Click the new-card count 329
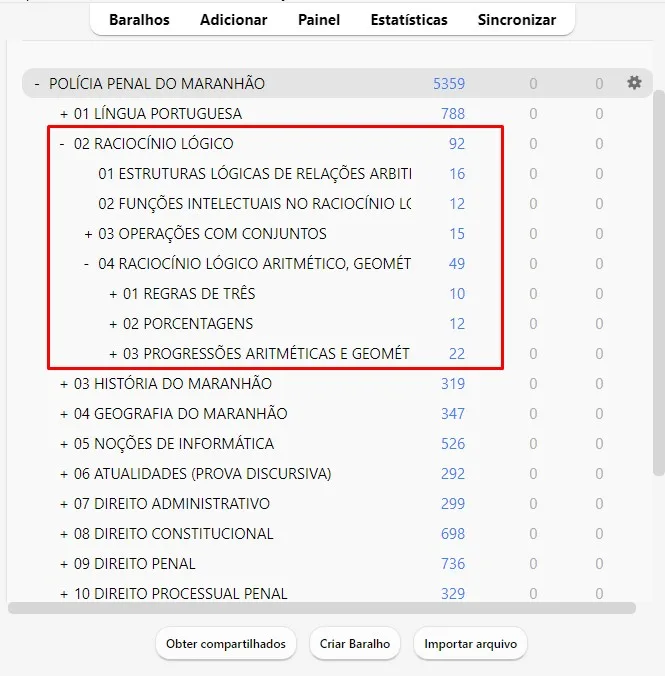The height and width of the screenshot is (676, 665). click(x=453, y=594)
